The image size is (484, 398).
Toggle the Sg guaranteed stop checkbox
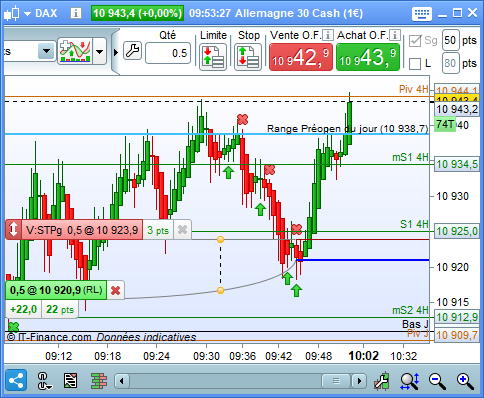(x=415, y=41)
